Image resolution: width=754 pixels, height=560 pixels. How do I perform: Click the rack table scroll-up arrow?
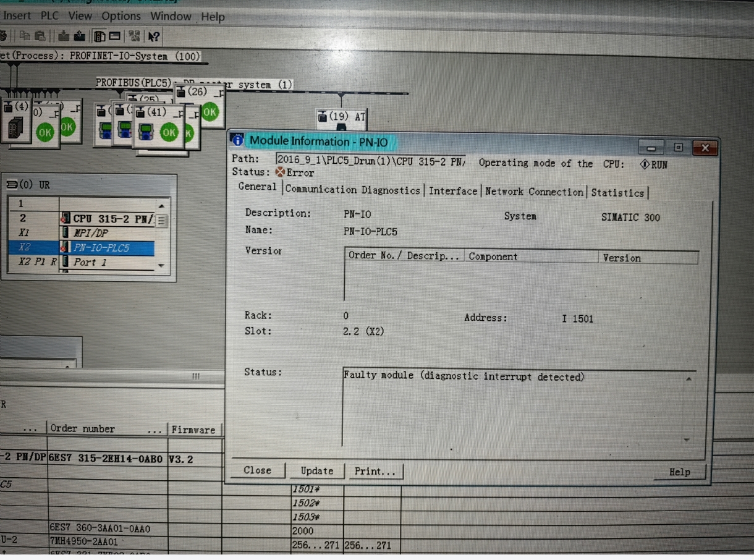pos(161,205)
